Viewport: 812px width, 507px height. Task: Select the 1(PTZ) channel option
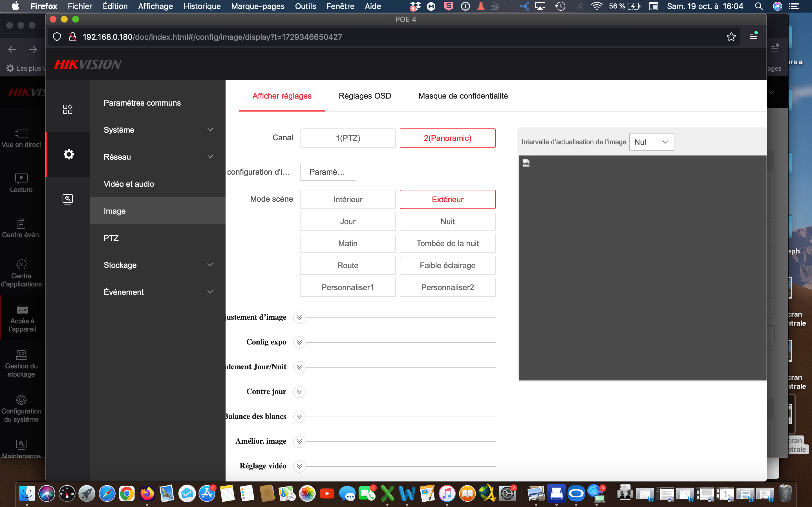[x=348, y=138]
